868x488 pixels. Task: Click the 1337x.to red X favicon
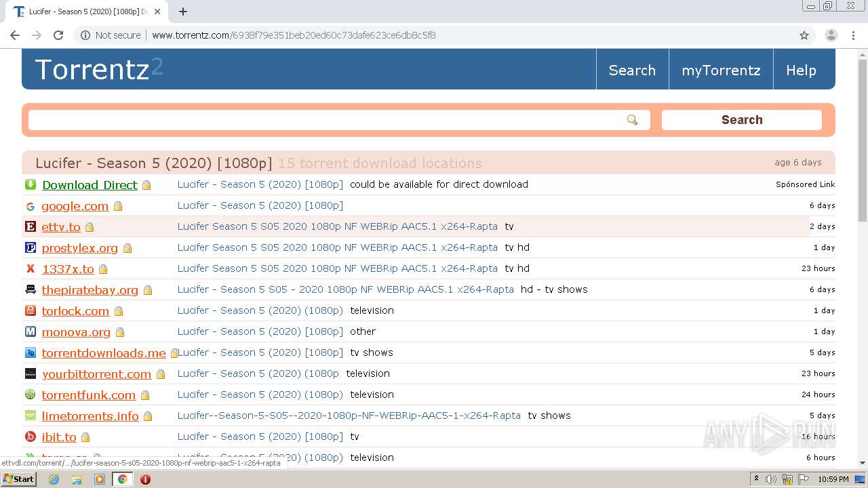[x=31, y=269]
